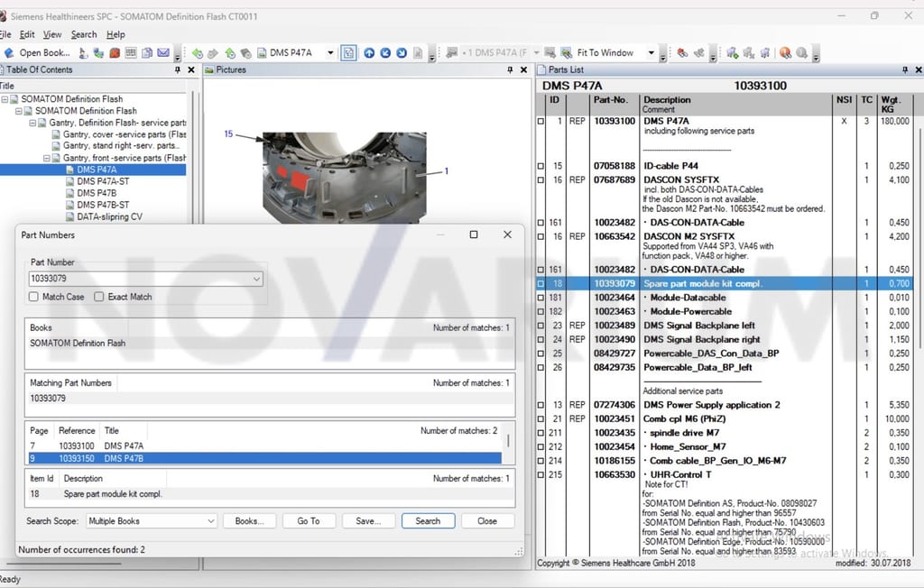Enable the Match Case checkbox
This screenshot has width=924, height=588.
(33, 297)
